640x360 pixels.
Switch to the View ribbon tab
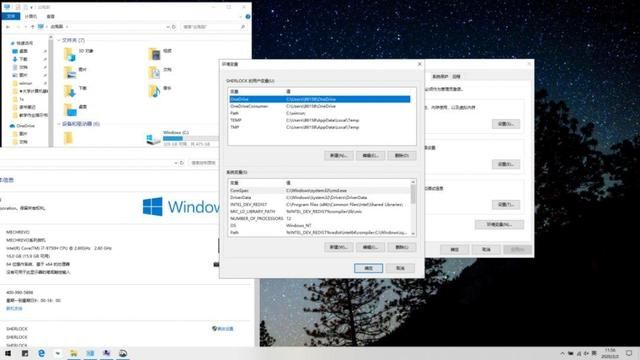click(50, 16)
